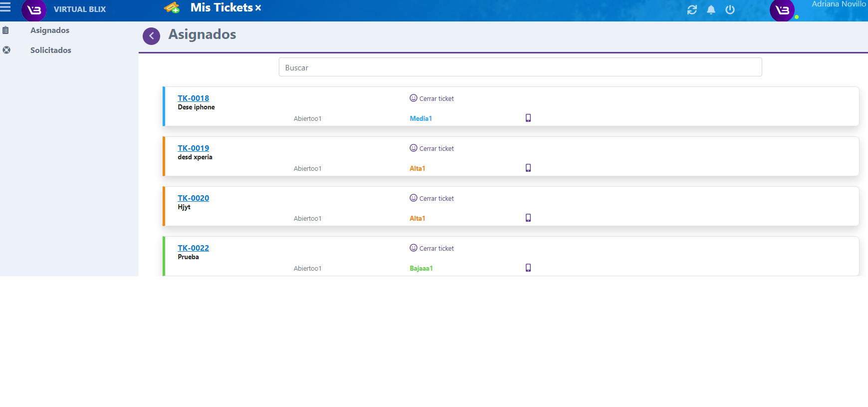Open ticket TK-0019 link
This screenshot has height=407, width=868.
click(x=193, y=148)
